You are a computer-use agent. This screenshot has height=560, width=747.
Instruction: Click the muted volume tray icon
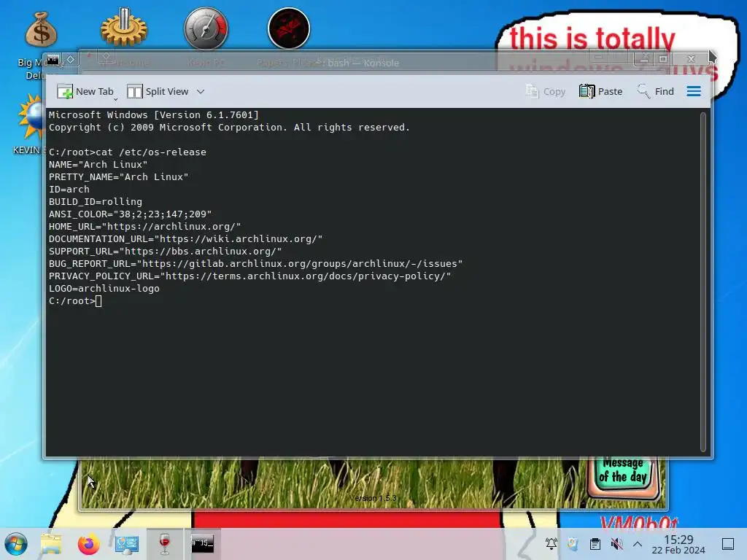click(x=616, y=543)
